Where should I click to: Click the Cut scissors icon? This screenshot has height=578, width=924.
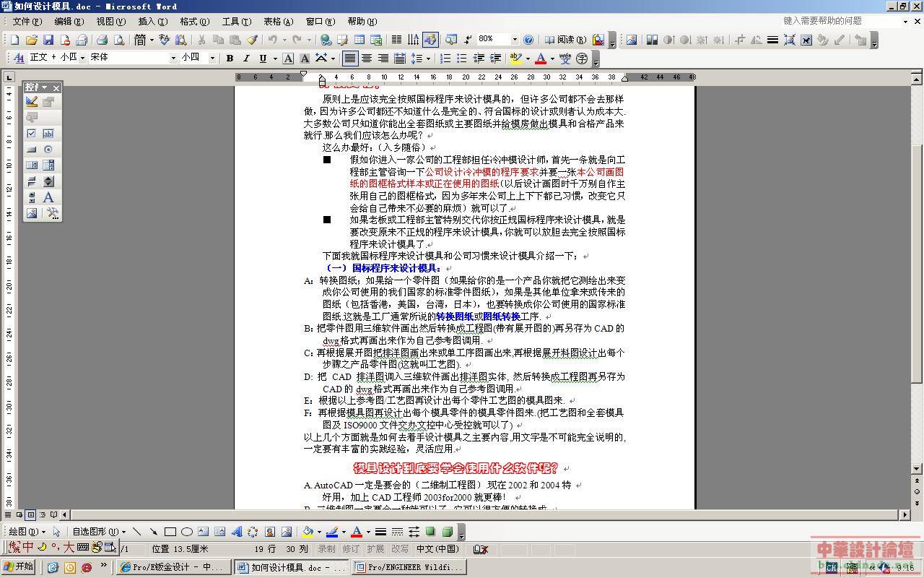coord(201,40)
